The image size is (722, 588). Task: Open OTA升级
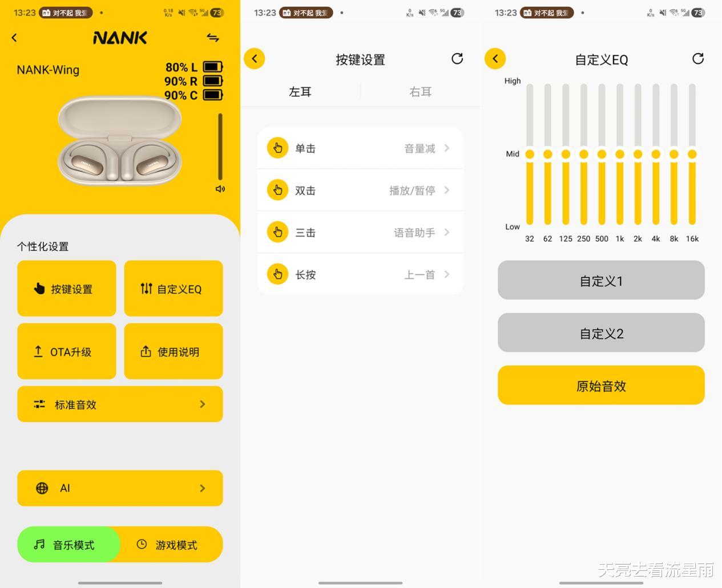[x=67, y=351]
